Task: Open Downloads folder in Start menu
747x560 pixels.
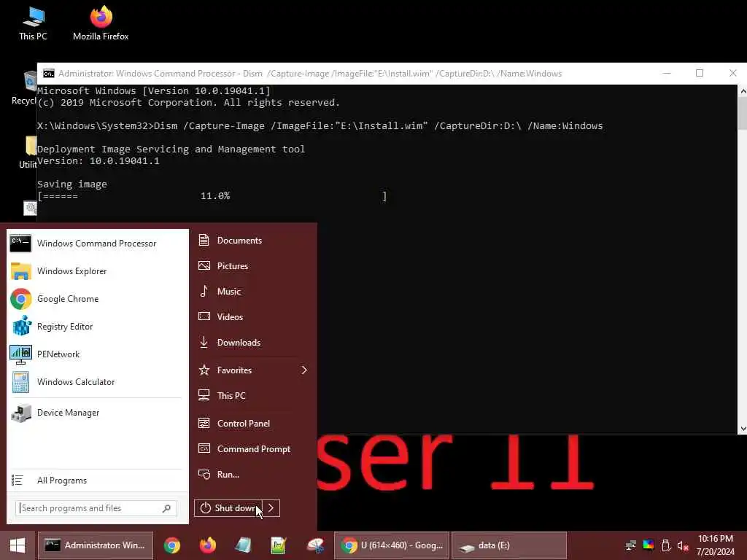Action: click(x=253, y=343)
